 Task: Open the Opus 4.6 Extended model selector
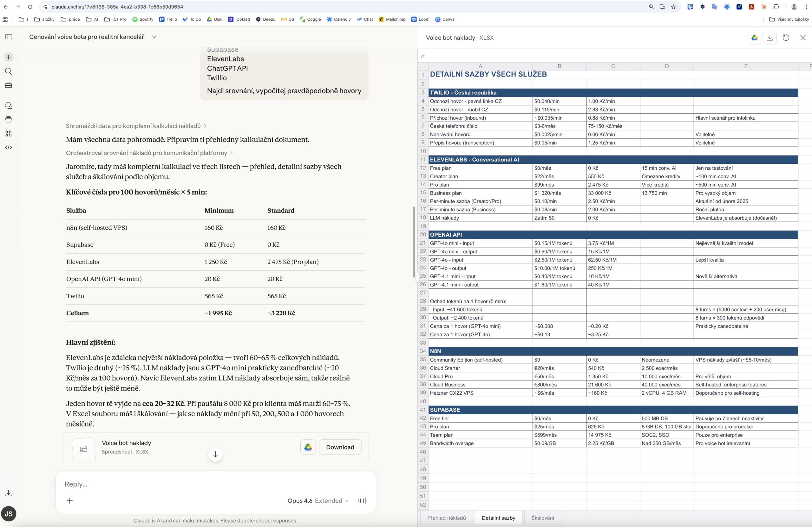click(318, 500)
